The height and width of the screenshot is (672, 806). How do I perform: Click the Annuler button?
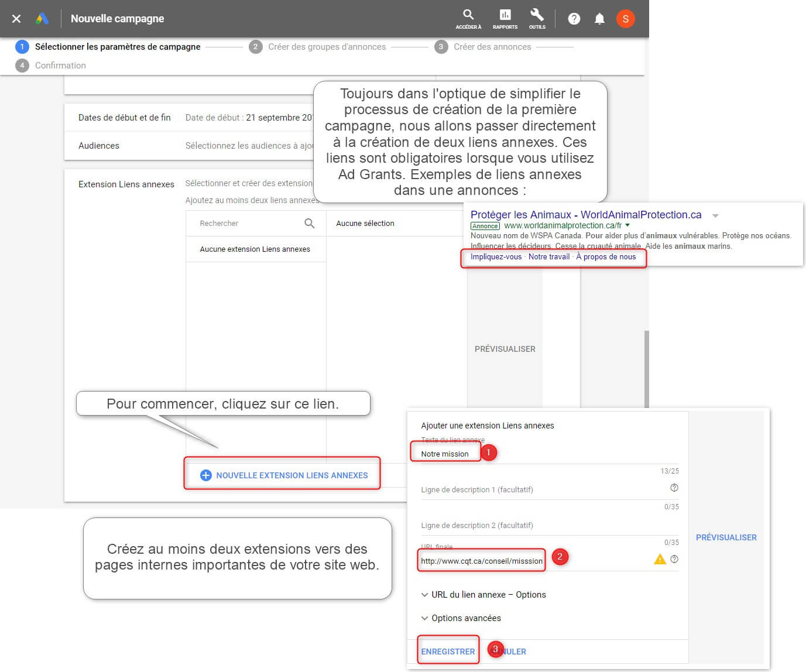(x=508, y=652)
